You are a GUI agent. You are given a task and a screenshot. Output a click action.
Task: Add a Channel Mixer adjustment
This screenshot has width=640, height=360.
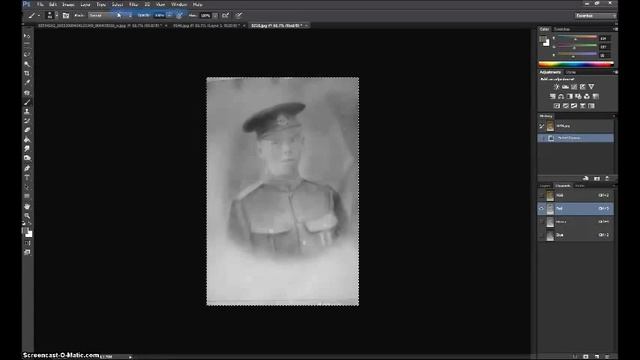tap(587, 96)
